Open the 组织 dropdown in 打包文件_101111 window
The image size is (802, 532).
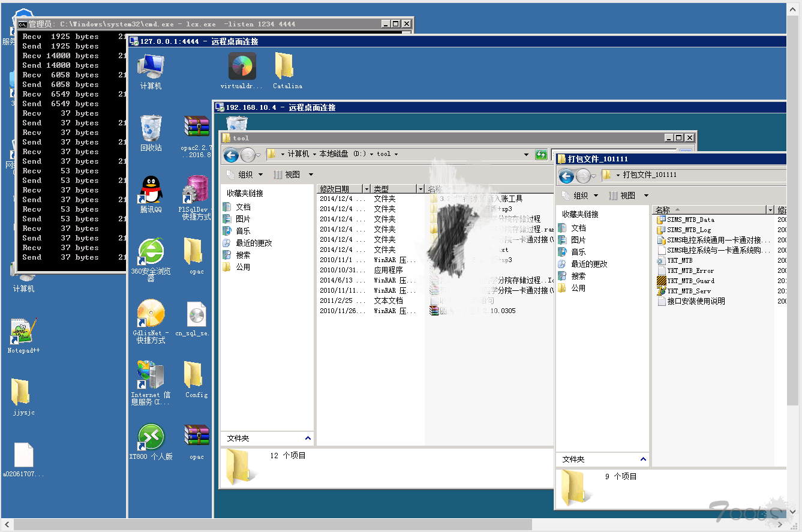pos(580,196)
